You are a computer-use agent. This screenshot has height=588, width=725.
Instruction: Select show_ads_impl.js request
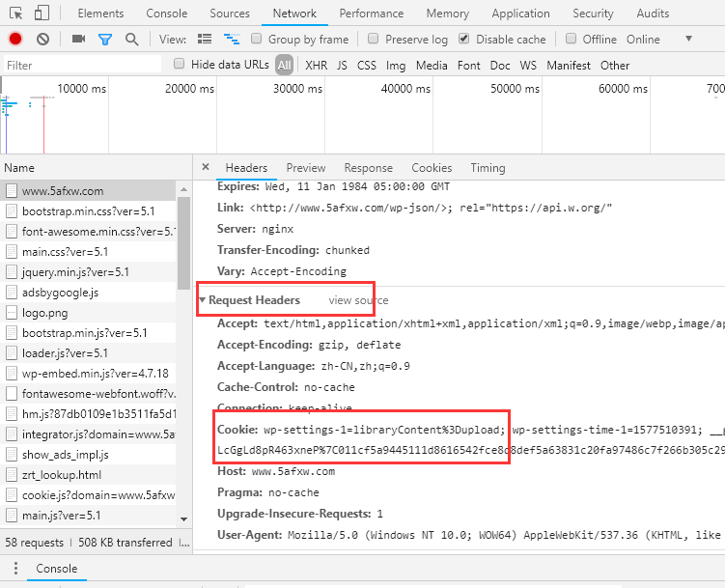click(88, 455)
